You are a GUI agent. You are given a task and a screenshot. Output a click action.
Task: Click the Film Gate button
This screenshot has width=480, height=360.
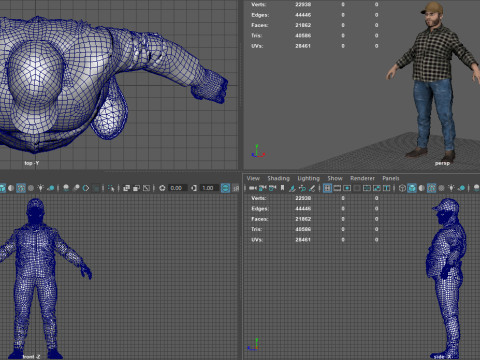[x=337, y=188]
